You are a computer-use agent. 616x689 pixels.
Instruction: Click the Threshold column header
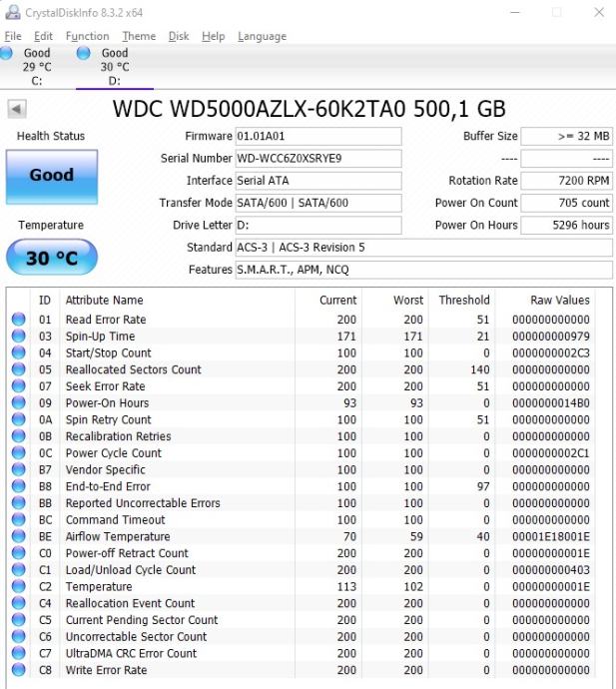pyautogui.click(x=462, y=301)
